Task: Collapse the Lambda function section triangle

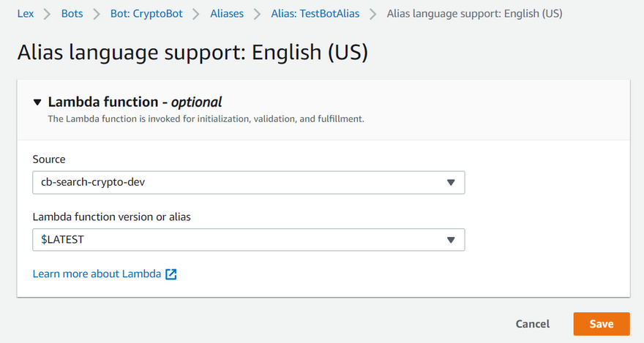Action: click(x=37, y=102)
